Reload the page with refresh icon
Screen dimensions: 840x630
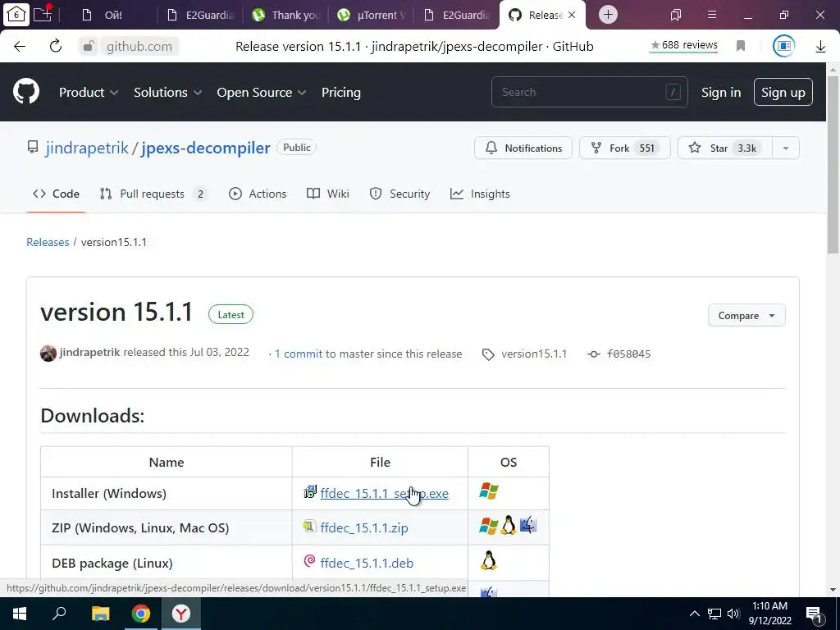coord(56,47)
